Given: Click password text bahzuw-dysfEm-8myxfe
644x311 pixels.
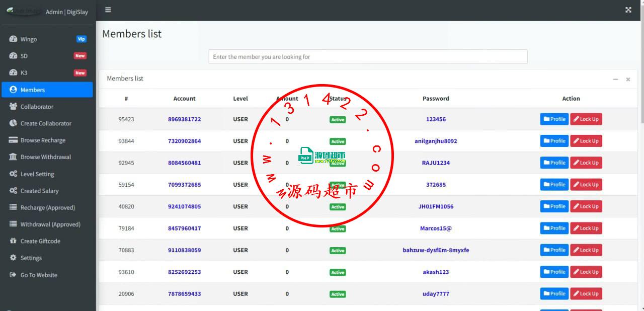Looking at the screenshot, I should pos(436,250).
